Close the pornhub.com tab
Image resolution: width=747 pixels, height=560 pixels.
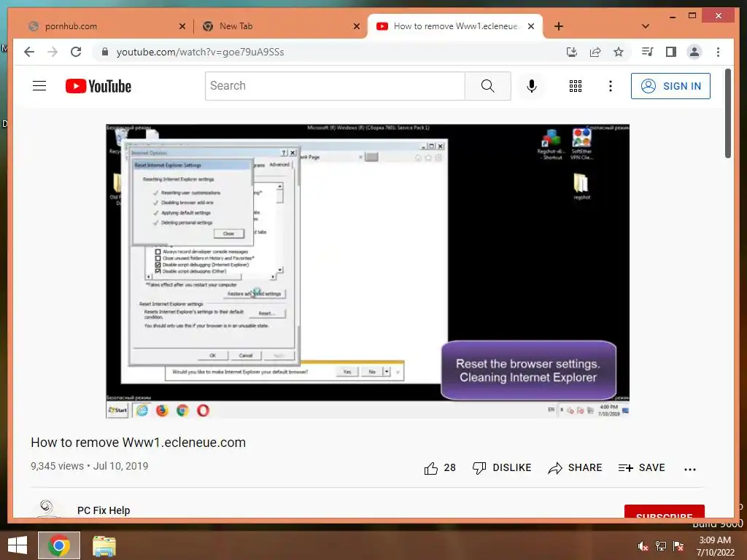click(182, 26)
